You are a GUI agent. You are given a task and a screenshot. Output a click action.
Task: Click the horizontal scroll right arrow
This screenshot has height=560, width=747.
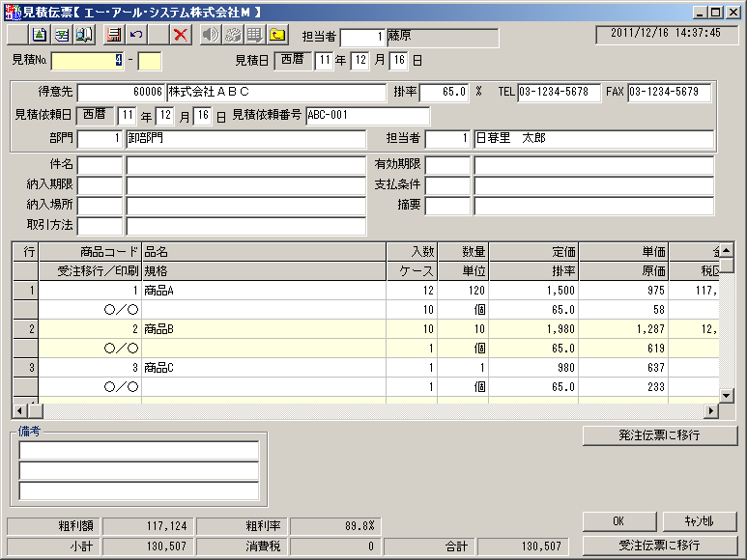pyautogui.click(x=711, y=410)
